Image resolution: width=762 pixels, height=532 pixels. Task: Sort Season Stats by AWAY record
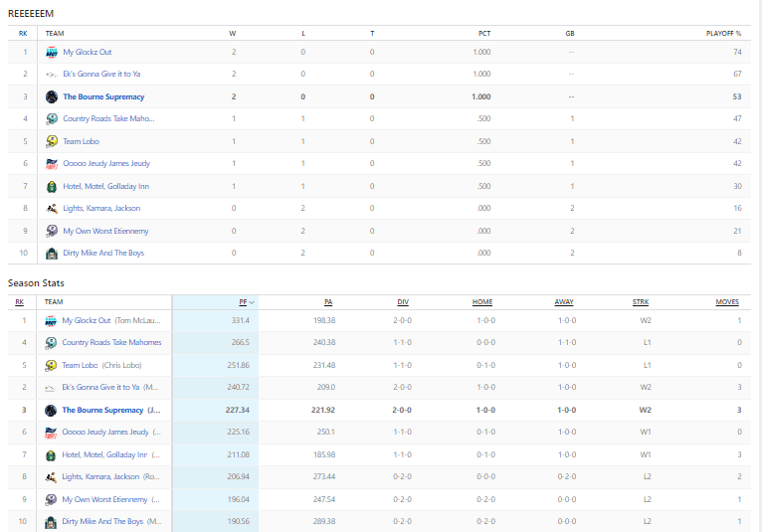(x=566, y=302)
